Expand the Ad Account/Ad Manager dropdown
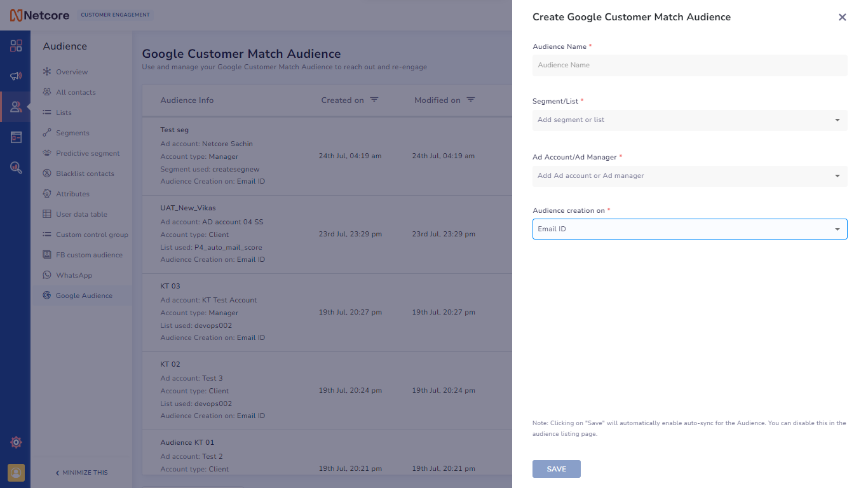Screen dimensions: 868x488 690,176
